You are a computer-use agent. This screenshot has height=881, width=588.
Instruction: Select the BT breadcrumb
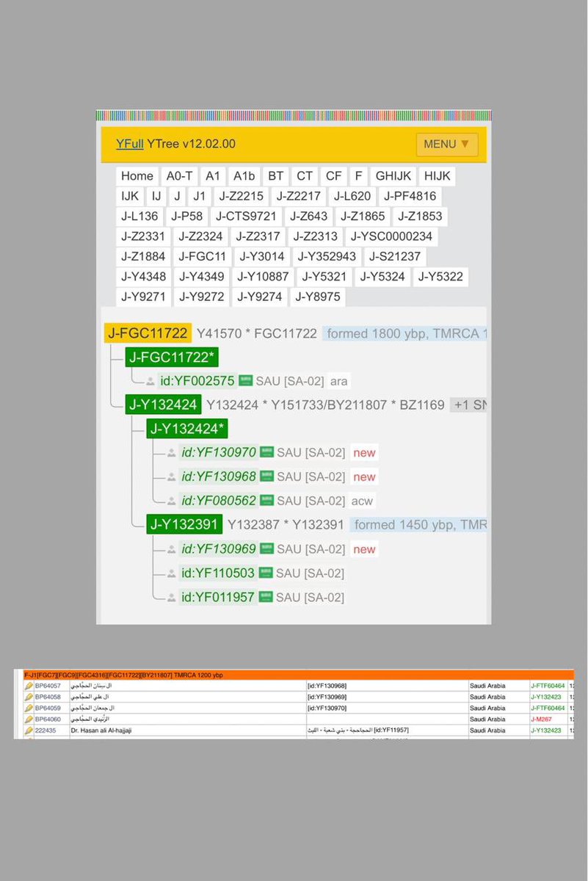[x=276, y=176]
